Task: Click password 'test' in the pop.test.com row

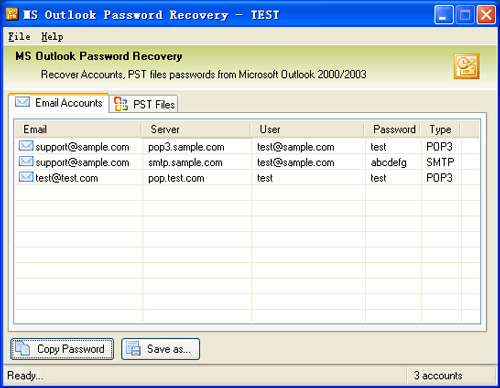Action: (378, 178)
